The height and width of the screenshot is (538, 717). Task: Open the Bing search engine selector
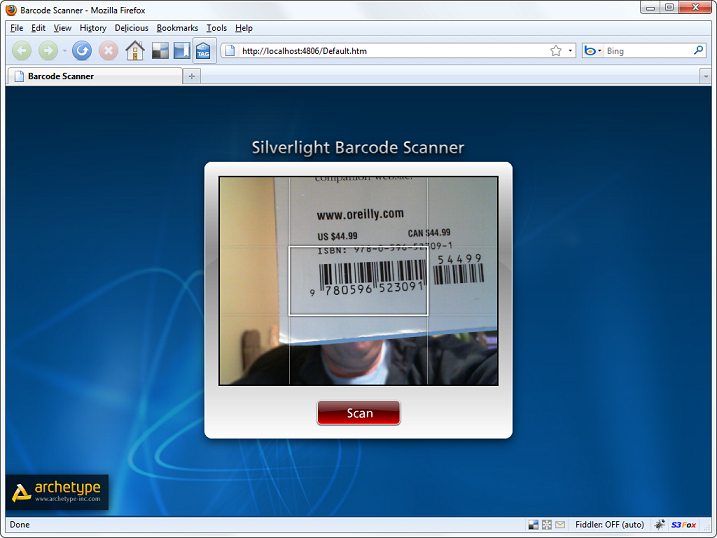click(x=593, y=51)
